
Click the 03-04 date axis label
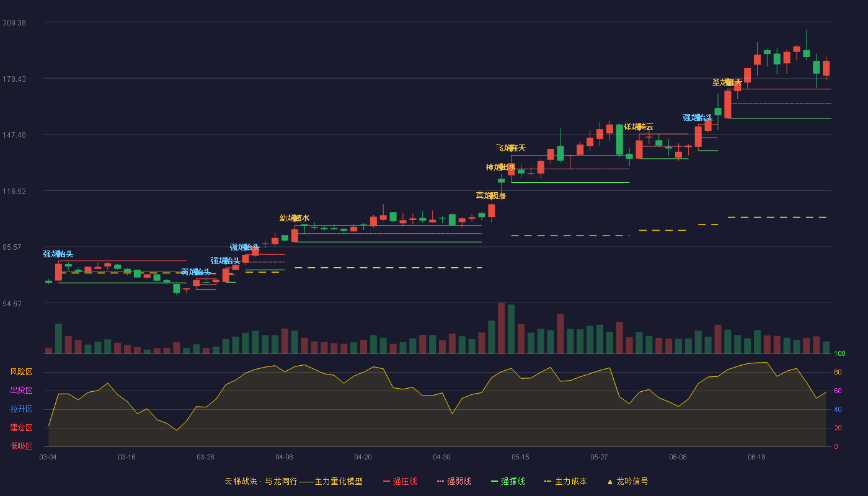click(48, 457)
